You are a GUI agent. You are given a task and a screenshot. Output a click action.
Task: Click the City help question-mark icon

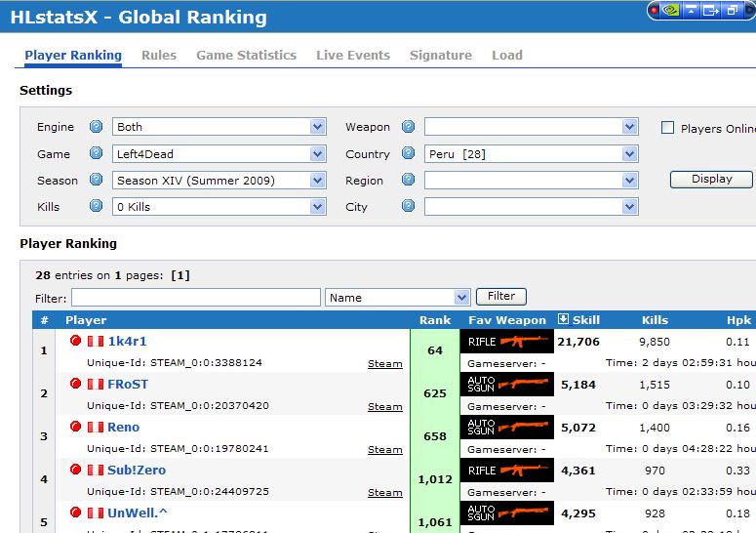coord(408,207)
